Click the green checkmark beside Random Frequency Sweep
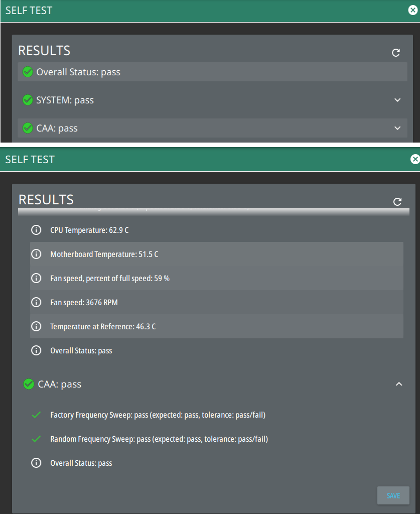Screen dimensions: 420x514 (x=36, y=439)
